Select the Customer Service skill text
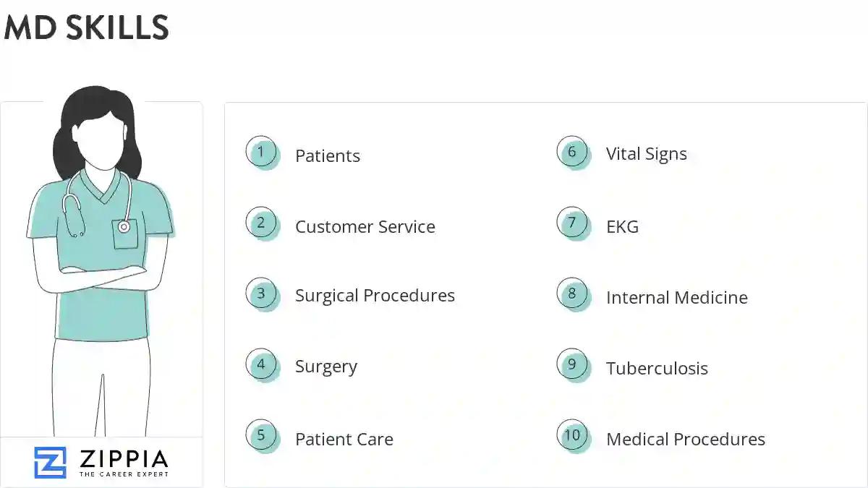 (365, 226)
